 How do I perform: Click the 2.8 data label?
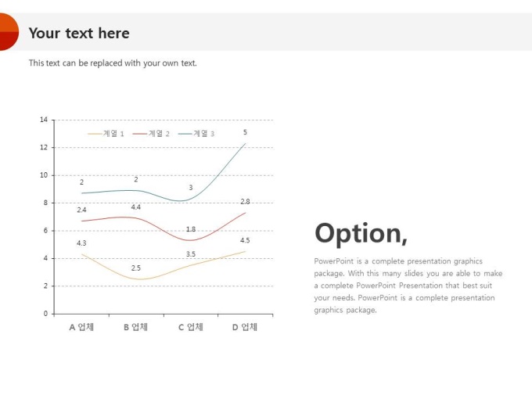pyautogui.click(x=245, y=202)
